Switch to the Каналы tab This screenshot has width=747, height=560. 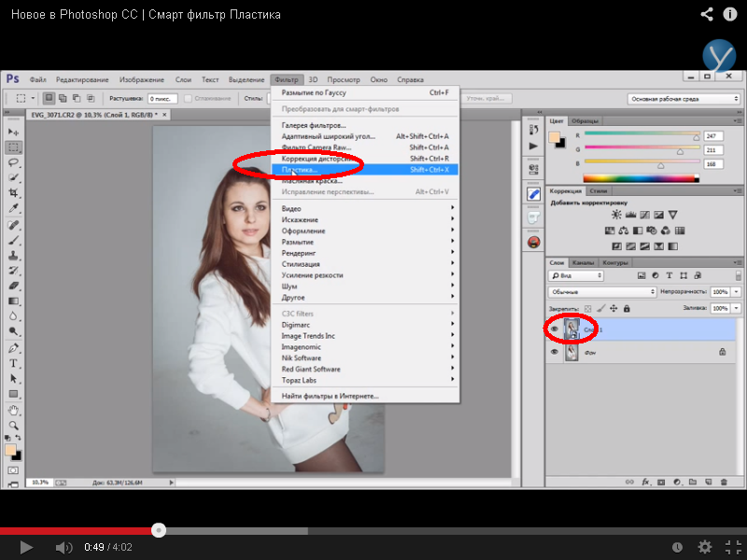pos(583,262)
